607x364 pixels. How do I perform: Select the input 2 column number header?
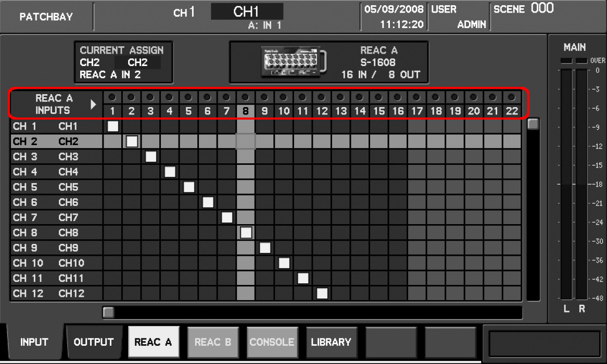(x=131, y=110)
